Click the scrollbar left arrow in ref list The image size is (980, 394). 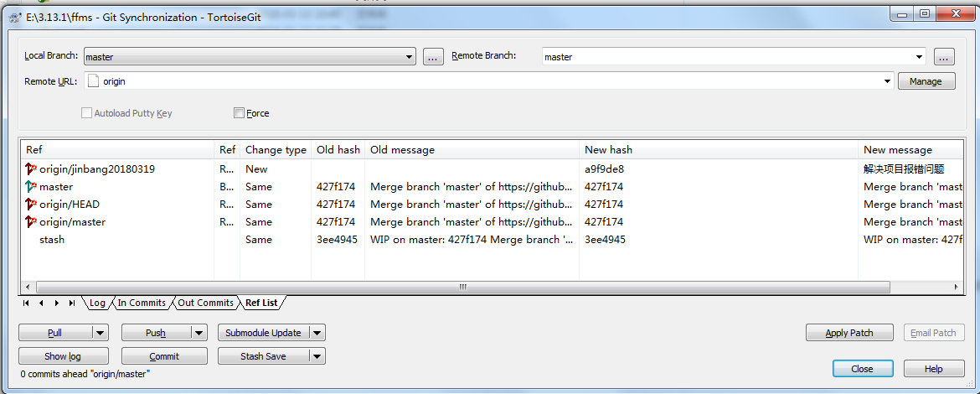tap(27, 287)
